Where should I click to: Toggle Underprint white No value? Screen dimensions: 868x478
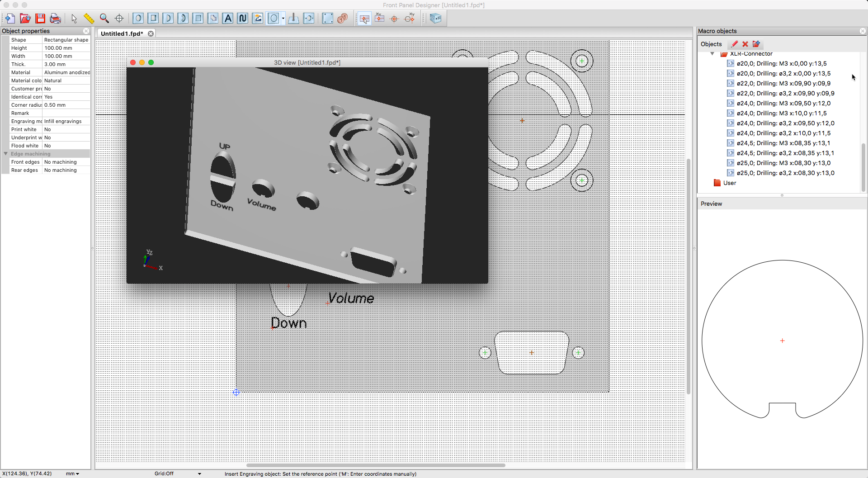click(66, 137)
